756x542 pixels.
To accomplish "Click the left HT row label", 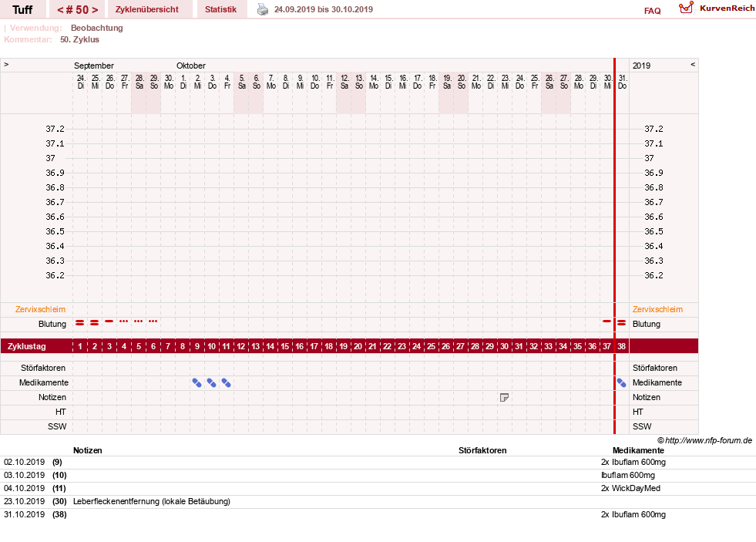I will 61,412.
